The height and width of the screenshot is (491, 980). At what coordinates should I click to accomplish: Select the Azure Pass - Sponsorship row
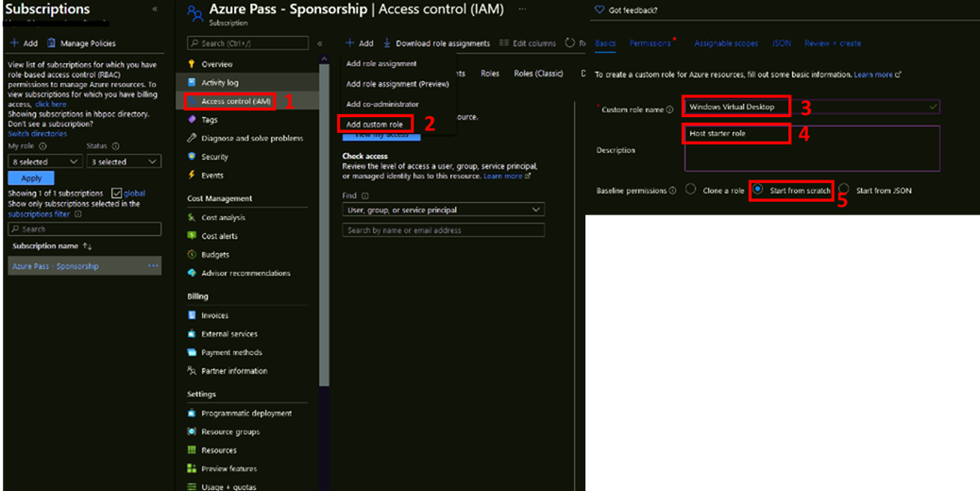coord(84,266)
